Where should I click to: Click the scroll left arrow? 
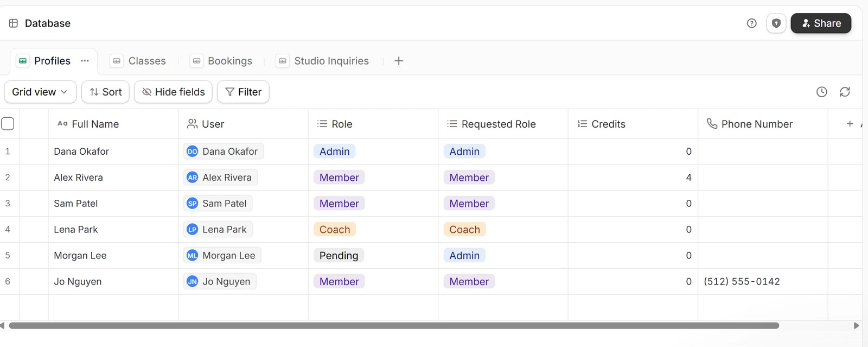(3, 326)
